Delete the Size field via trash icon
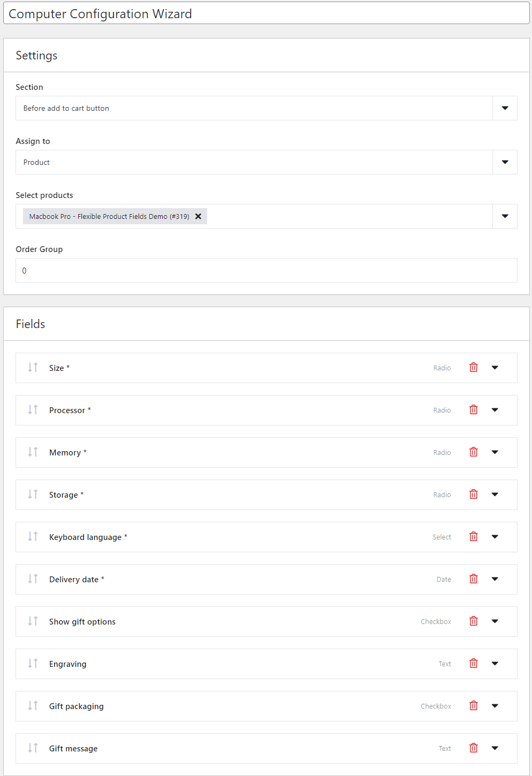This screenshot has height=776, width=532. point(474,368)
